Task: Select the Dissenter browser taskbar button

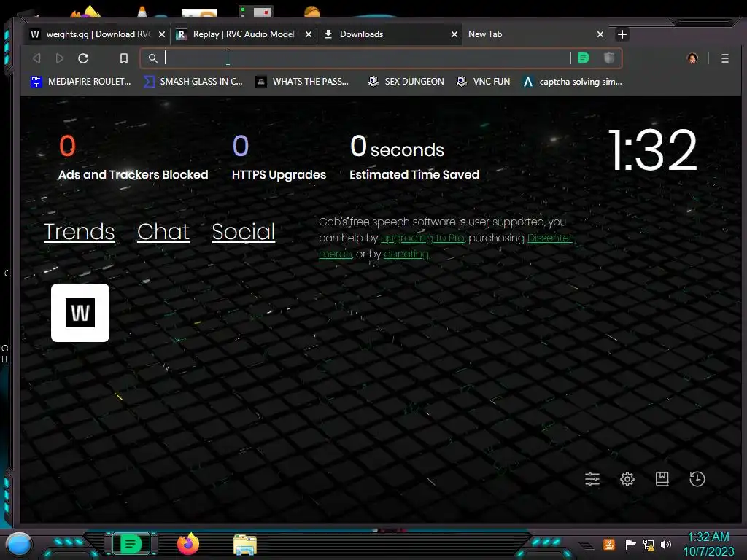Action: pyautogui.click(x=131, y=544)
